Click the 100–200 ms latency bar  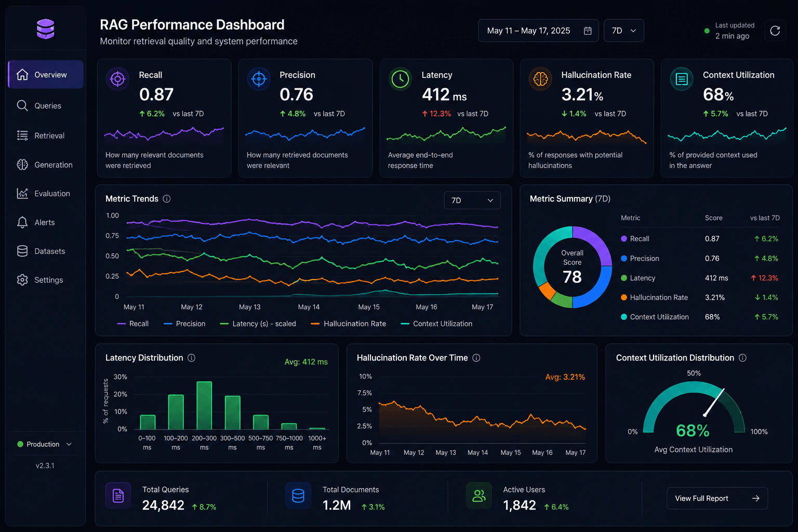pyautogui.click(x=176, y=412)
